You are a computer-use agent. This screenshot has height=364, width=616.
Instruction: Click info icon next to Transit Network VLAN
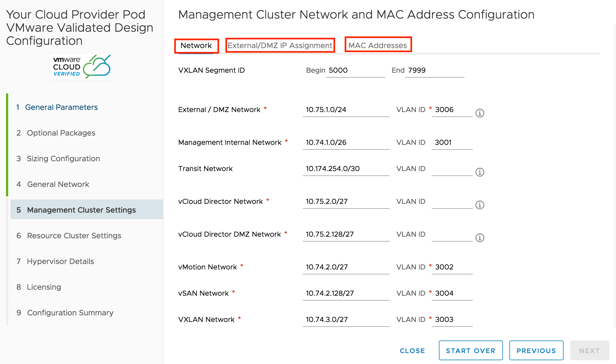pos(480,172)
